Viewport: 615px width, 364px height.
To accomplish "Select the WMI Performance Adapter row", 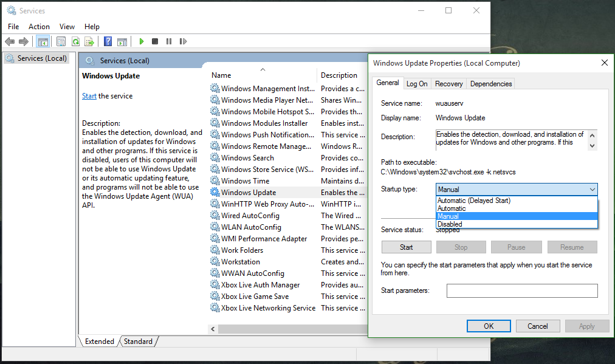I will point(288,238).
